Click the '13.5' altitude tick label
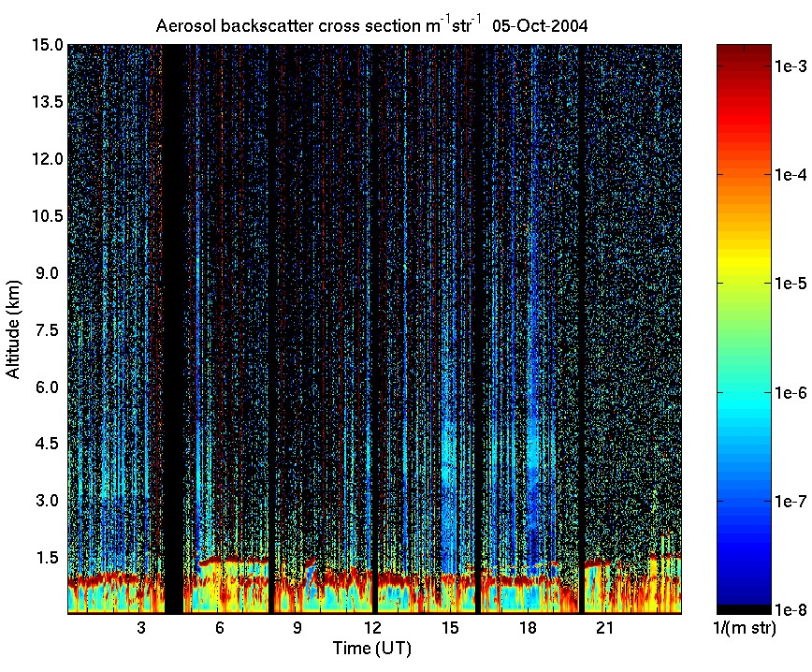Viewport: 812px width, 672px height. (48, 102)
